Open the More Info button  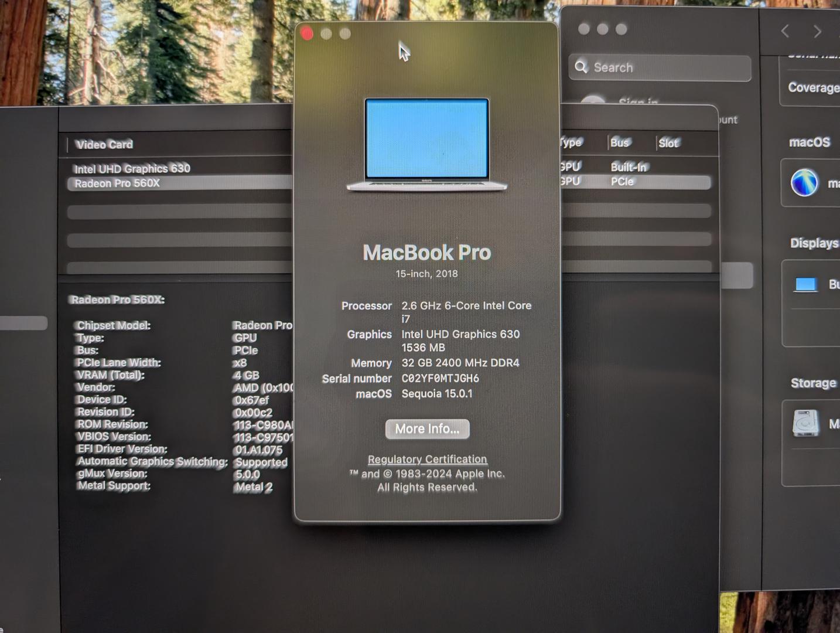pyautogui.click(x=427, y=429)
